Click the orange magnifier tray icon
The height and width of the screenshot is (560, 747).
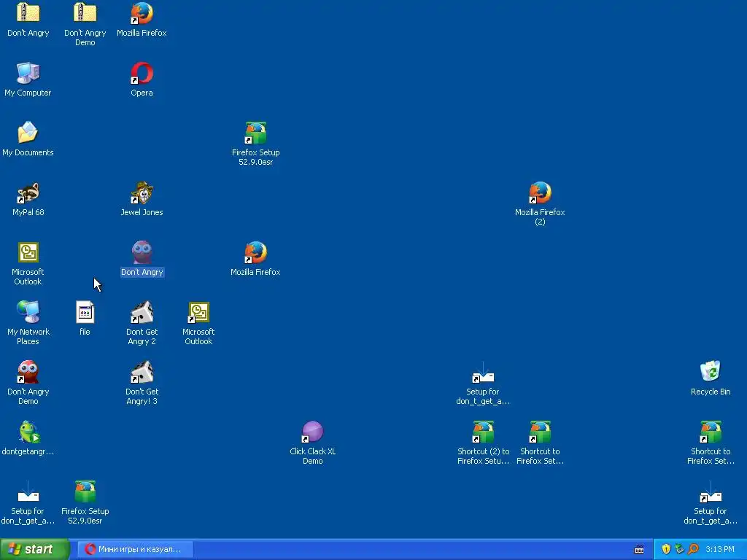pyautogui.click(x=694, y=549)
